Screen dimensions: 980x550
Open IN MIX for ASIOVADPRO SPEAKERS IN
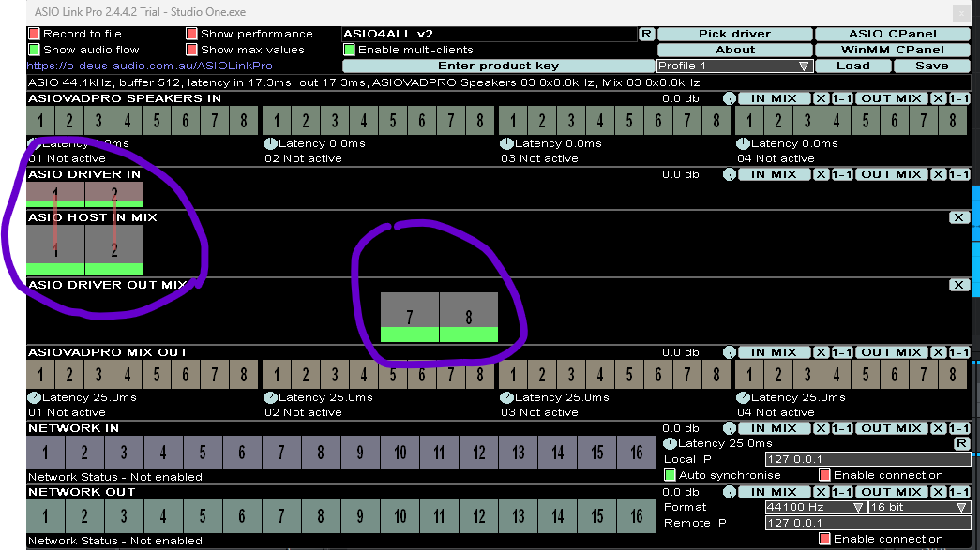point(774,98)
